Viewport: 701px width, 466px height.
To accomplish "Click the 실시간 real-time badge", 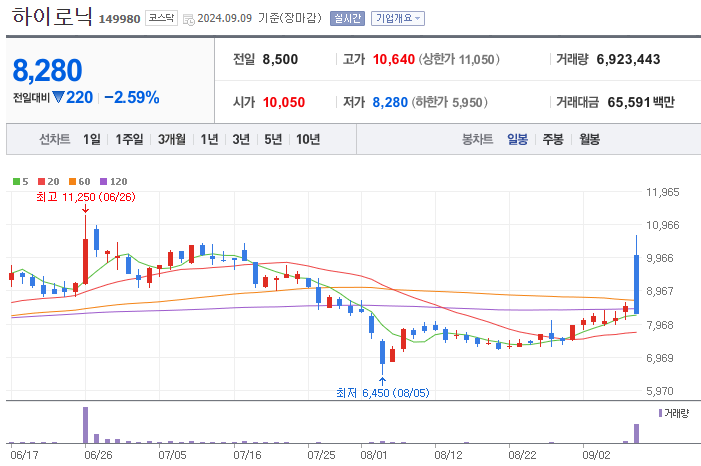I will pos(347,18).
